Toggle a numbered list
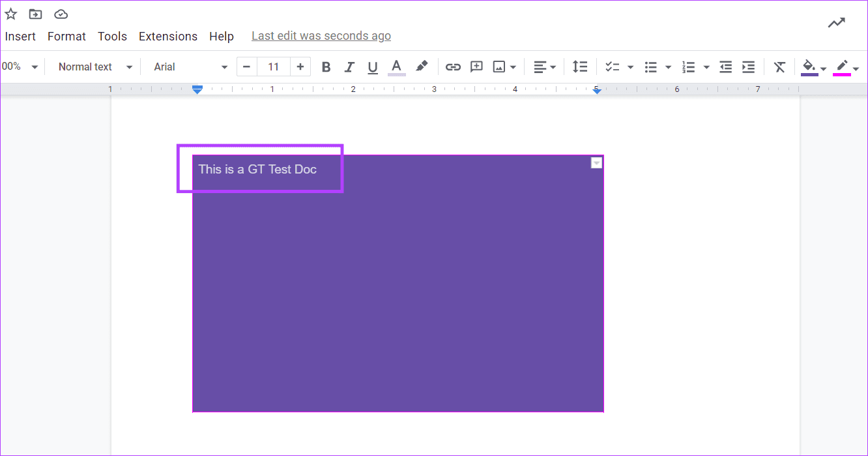868x456 pixels. pos(689,66)
